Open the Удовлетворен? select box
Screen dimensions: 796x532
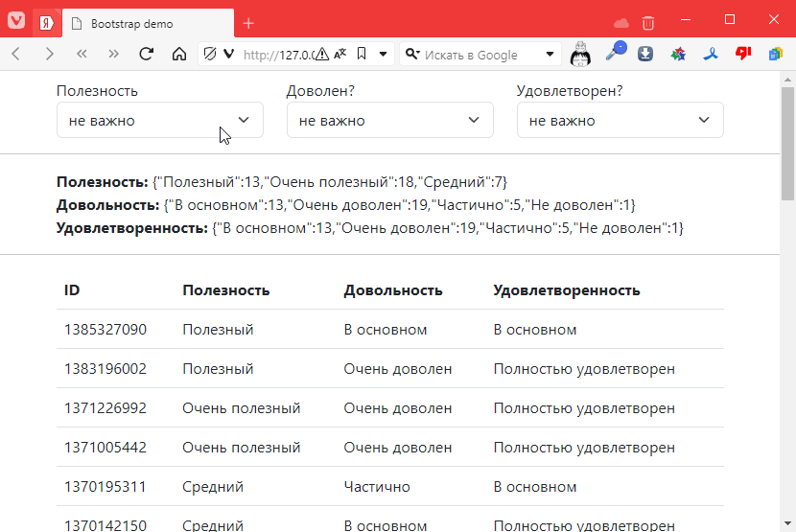pos(620,121)
